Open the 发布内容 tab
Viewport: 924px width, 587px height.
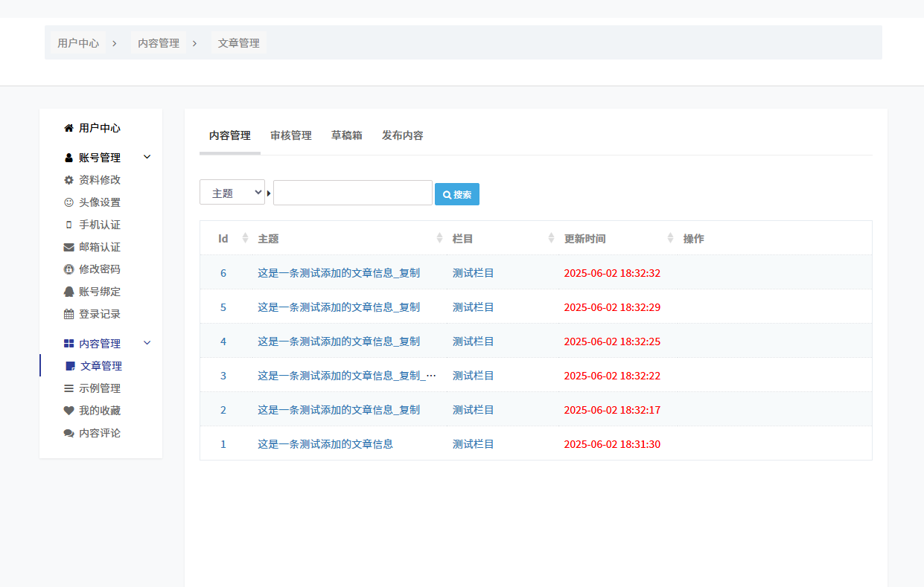403,135
